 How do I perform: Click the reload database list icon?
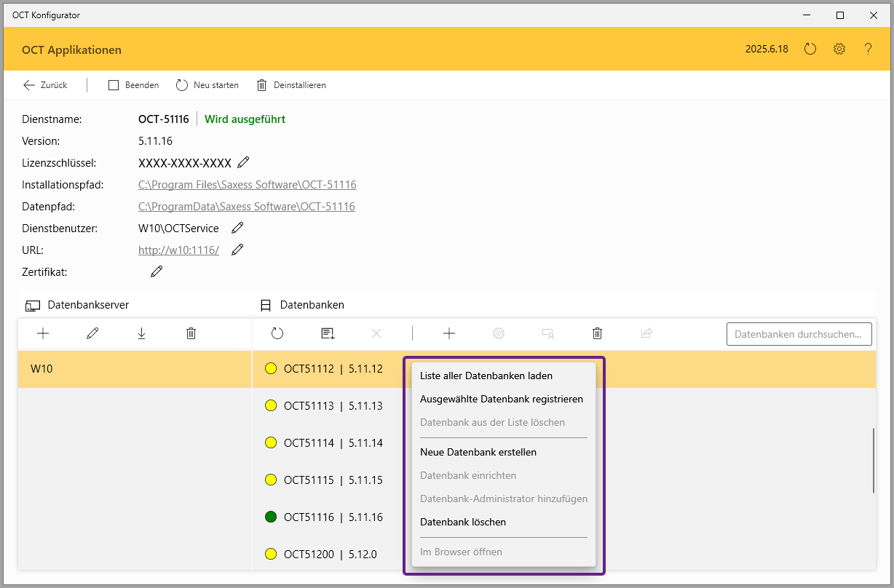(x=277, y=333)
